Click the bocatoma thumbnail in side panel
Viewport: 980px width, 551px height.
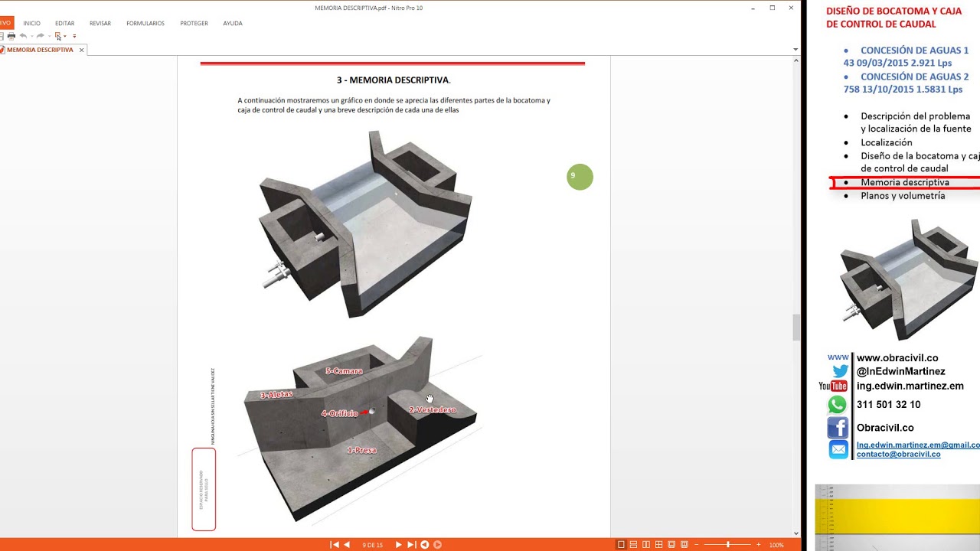coord(909,279)
